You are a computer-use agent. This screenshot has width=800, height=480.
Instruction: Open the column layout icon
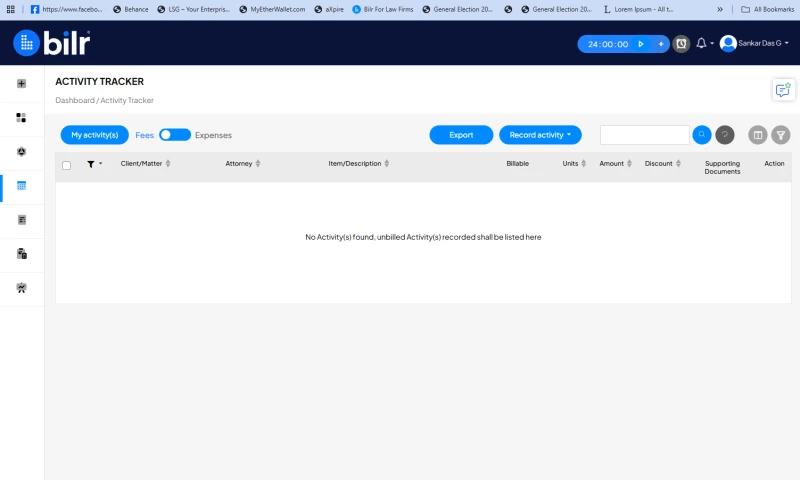[758, 135]
